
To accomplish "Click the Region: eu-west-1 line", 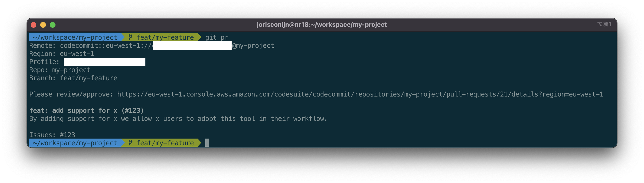I will click(x=62, y=54).
